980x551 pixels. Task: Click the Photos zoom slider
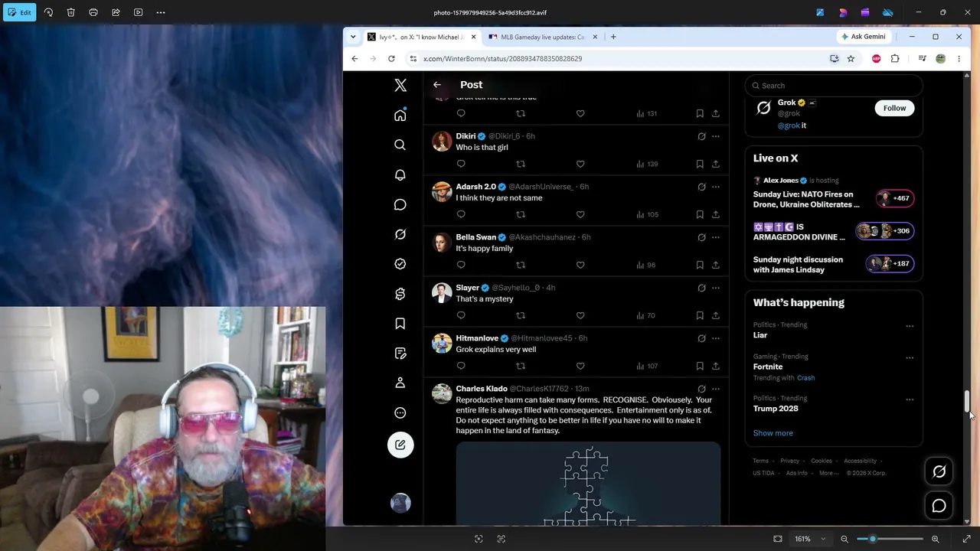coord(890,539)
